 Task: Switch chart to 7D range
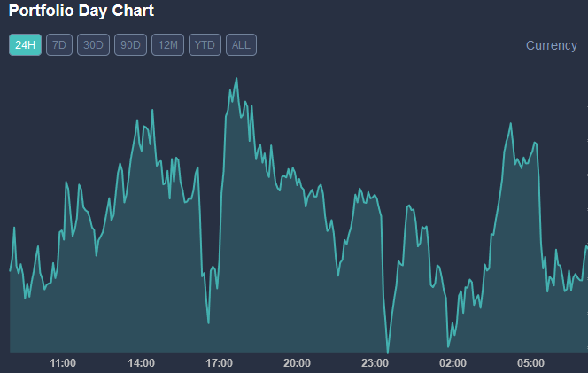click(59, 45)
